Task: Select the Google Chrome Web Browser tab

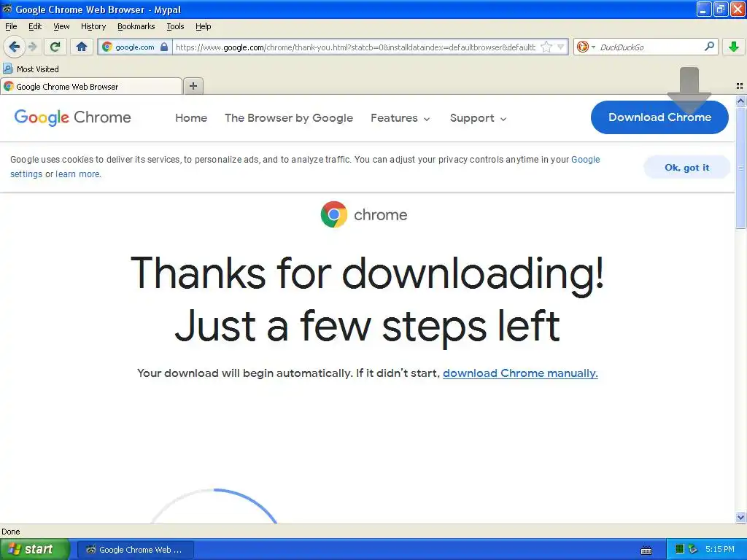Action: point(91,87)
